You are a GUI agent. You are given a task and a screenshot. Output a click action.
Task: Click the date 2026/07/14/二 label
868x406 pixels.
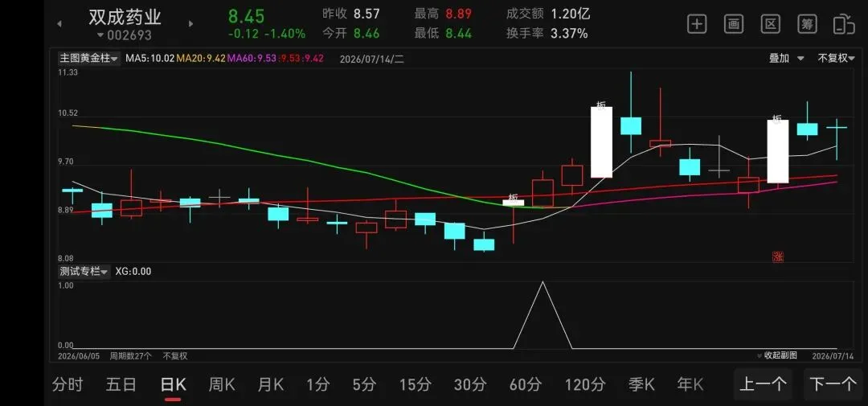(x=371, y=59)
